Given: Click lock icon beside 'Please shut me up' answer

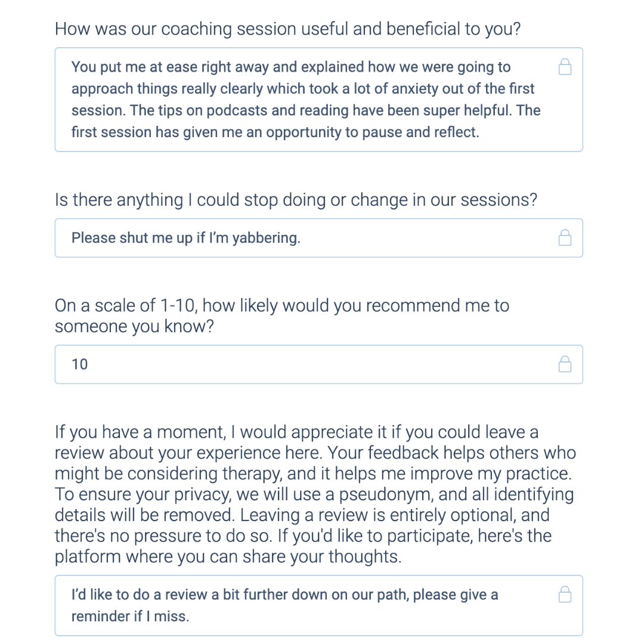Looking at the screenshot, I should click(565, 238).
